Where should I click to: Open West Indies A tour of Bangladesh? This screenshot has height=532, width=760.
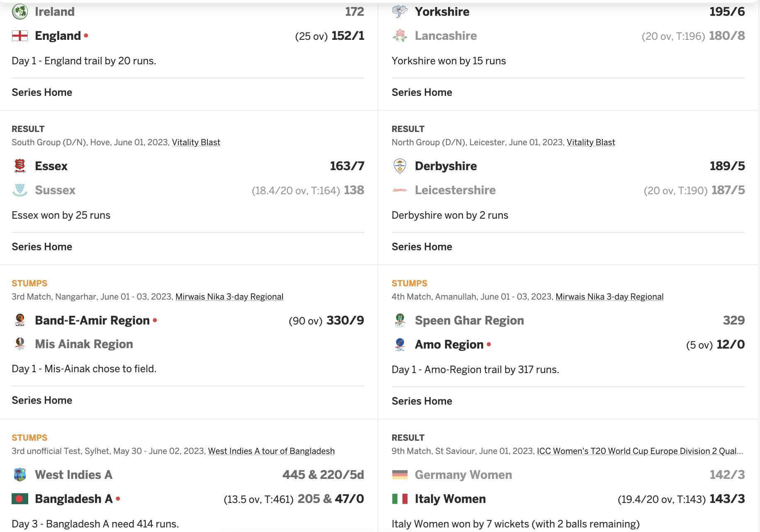pos(271,451)
